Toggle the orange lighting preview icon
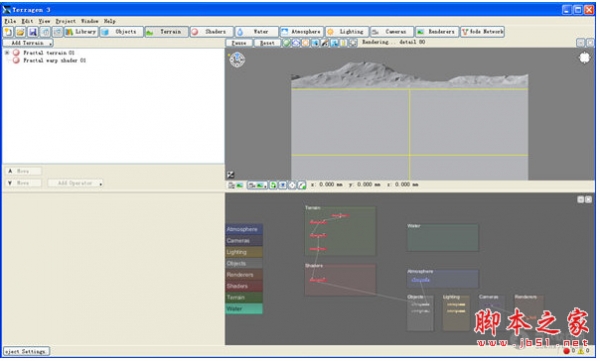The height and width of the screenshot is (361, 600). point(305,43)
